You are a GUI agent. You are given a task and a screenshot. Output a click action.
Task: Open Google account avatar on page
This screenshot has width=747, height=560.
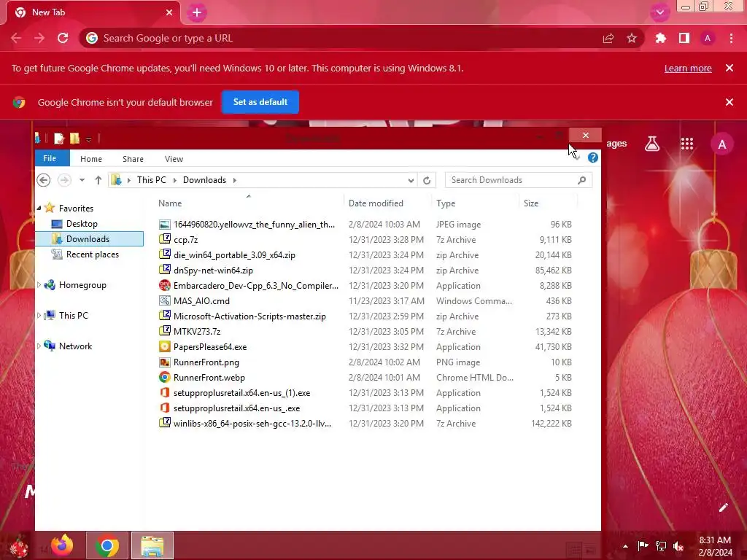click(722, 144)
